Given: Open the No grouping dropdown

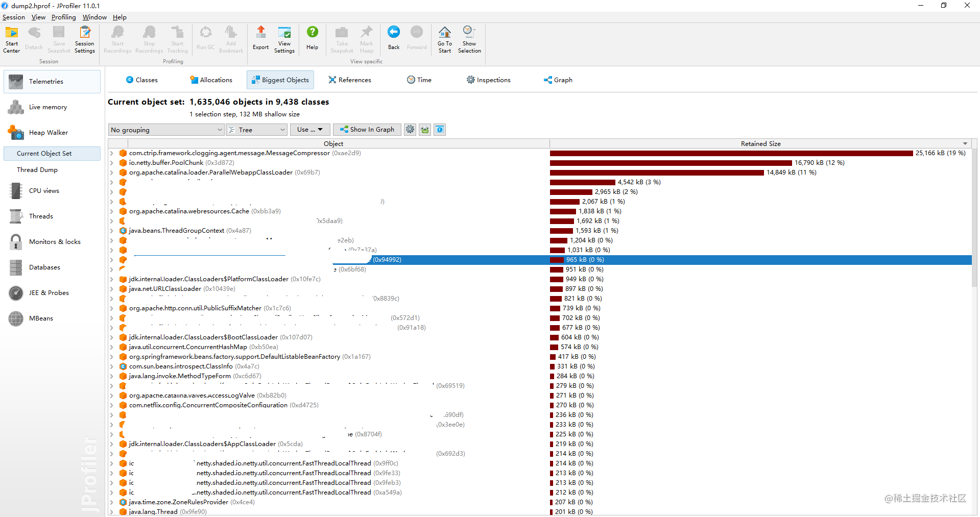Looking at the screenshot, I should tap(166, 130).
